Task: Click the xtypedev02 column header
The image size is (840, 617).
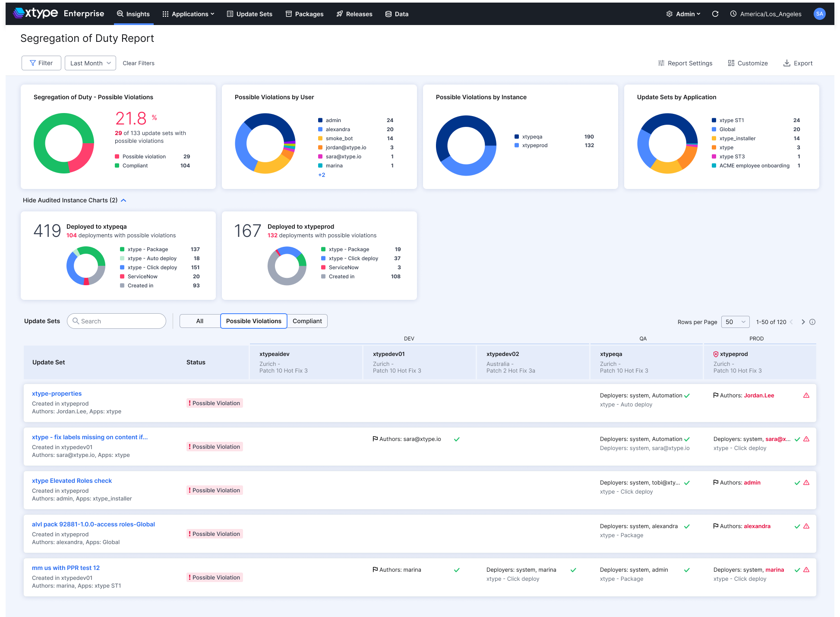Action: coord(533,362)
